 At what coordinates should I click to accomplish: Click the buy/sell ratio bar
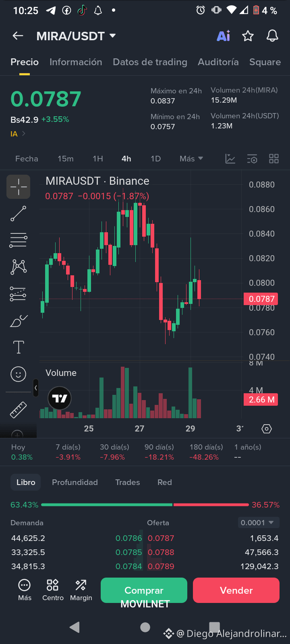(145, 505)
